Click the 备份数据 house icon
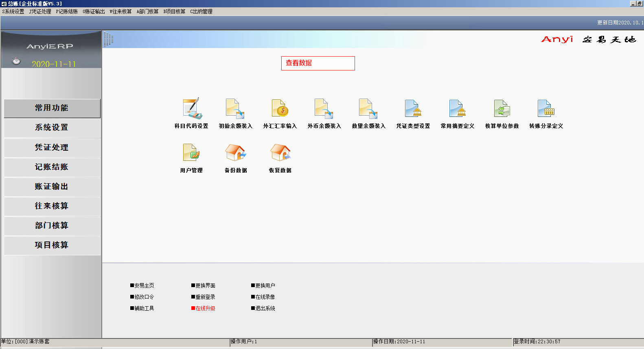Screen dimensions: 644x349 [235, 153]
